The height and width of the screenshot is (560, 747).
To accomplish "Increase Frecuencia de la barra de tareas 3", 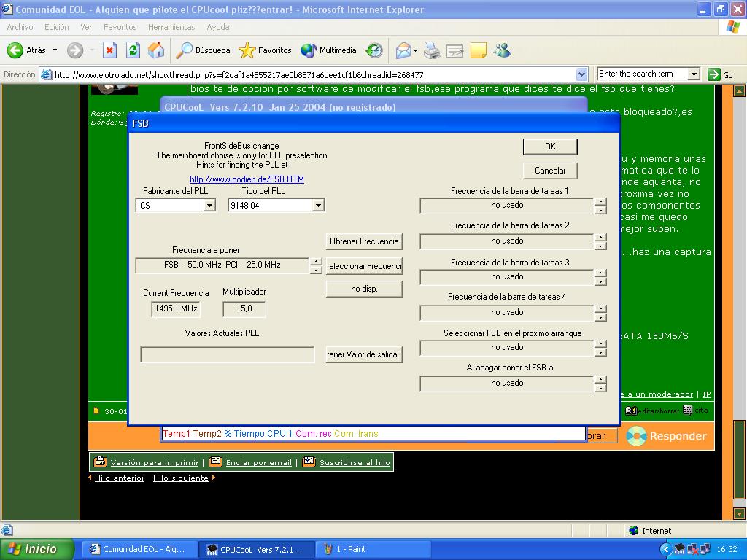I will click(x=601, y=273).
